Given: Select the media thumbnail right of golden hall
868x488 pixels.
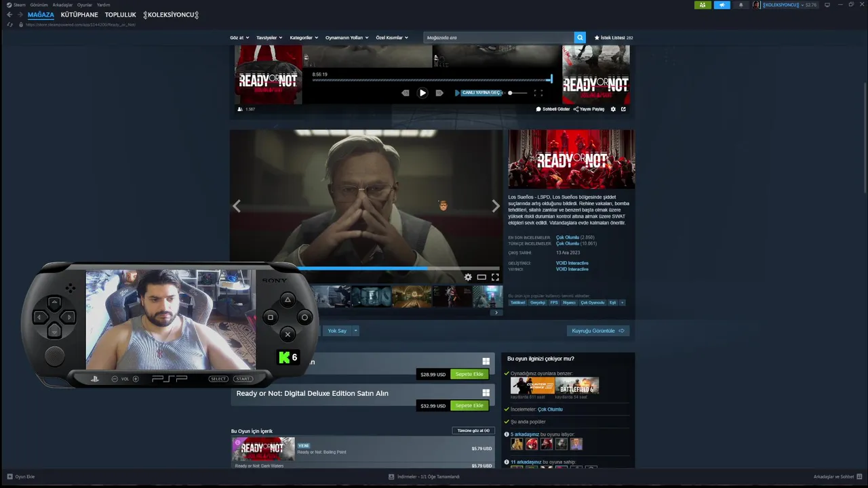Looking at the screenshot, I should point(452,296).
